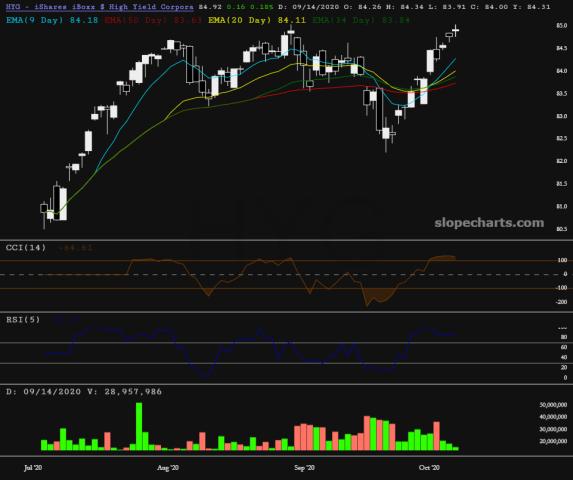Click the RSI(5) indicator label
Image resolution: width=573 pixels, height=480 pixels.
tap(23, 320)
